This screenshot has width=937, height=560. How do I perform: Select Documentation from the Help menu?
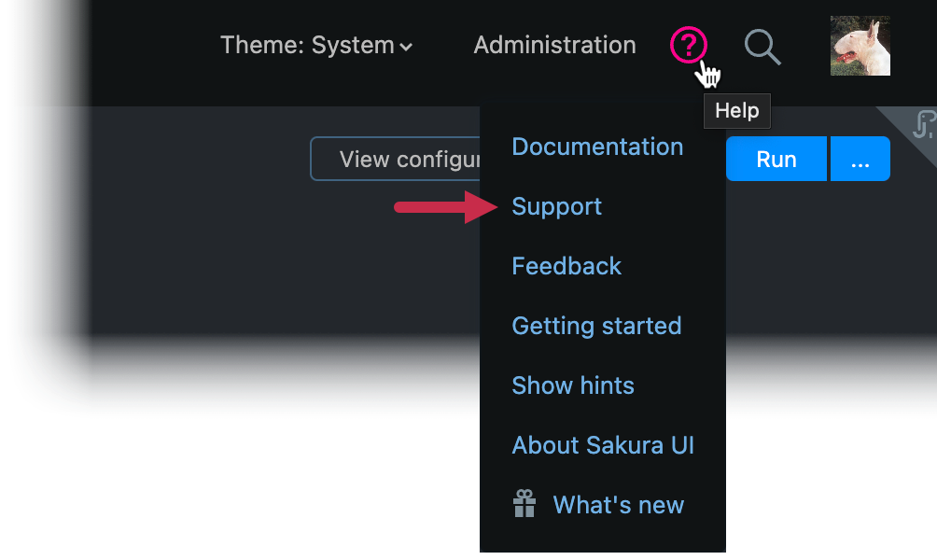(x=597, y=147)
